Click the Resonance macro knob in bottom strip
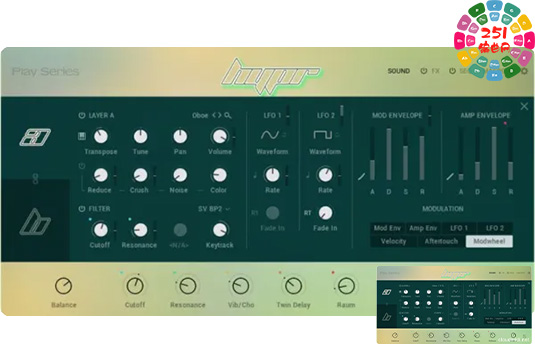The height and width of the screenshot is (363, 535). [188, 286]
